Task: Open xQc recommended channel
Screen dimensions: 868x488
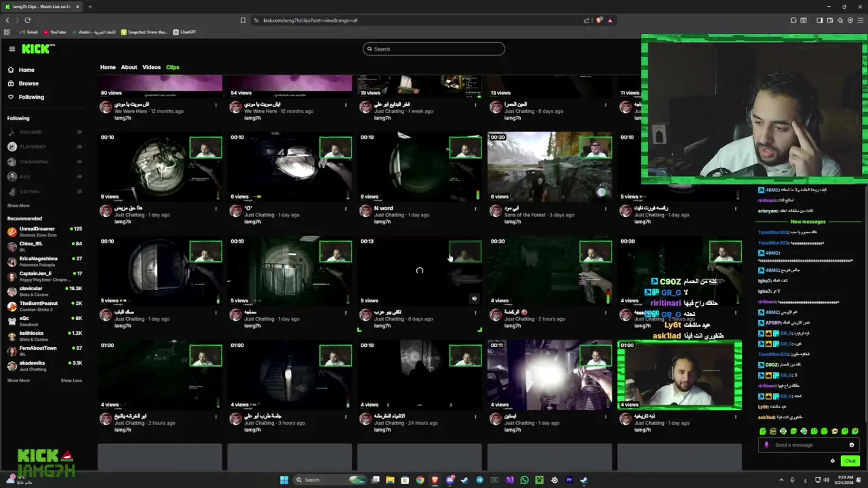Action: point(45,321)
